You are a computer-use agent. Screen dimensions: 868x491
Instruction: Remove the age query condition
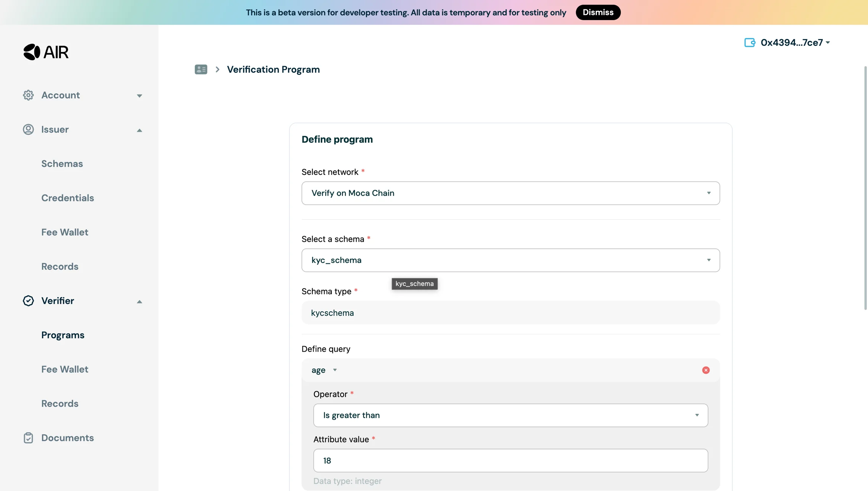(x=706, y=370)
